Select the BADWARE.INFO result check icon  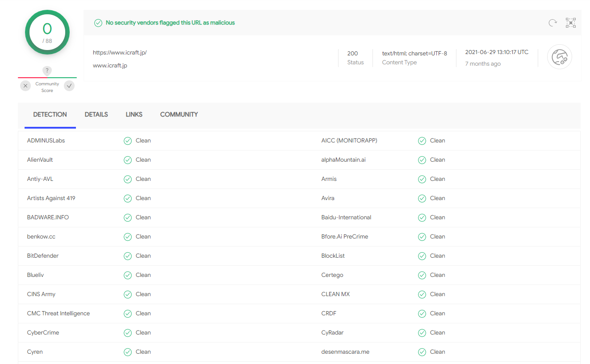click(x=128, y=218)
